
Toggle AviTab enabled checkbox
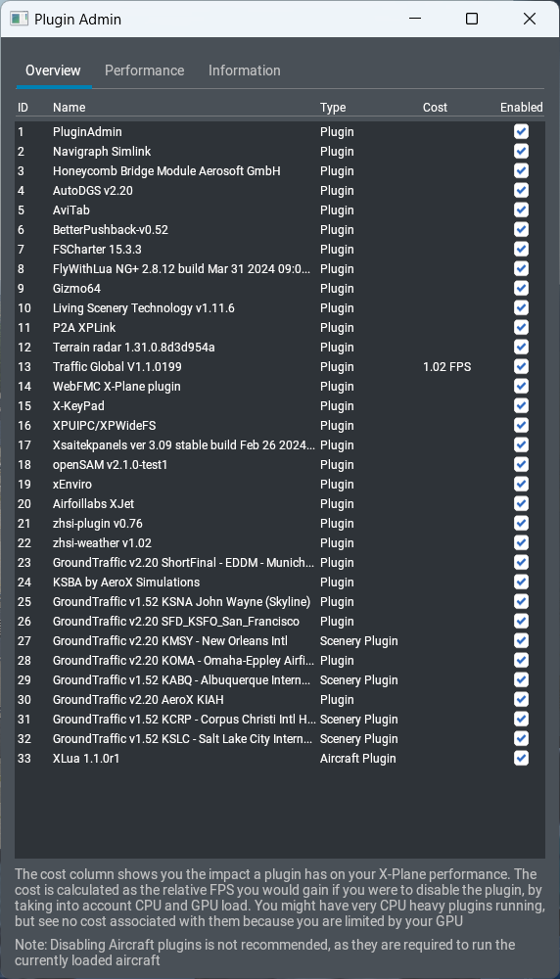pyautogui.click(x=521, y=210)
